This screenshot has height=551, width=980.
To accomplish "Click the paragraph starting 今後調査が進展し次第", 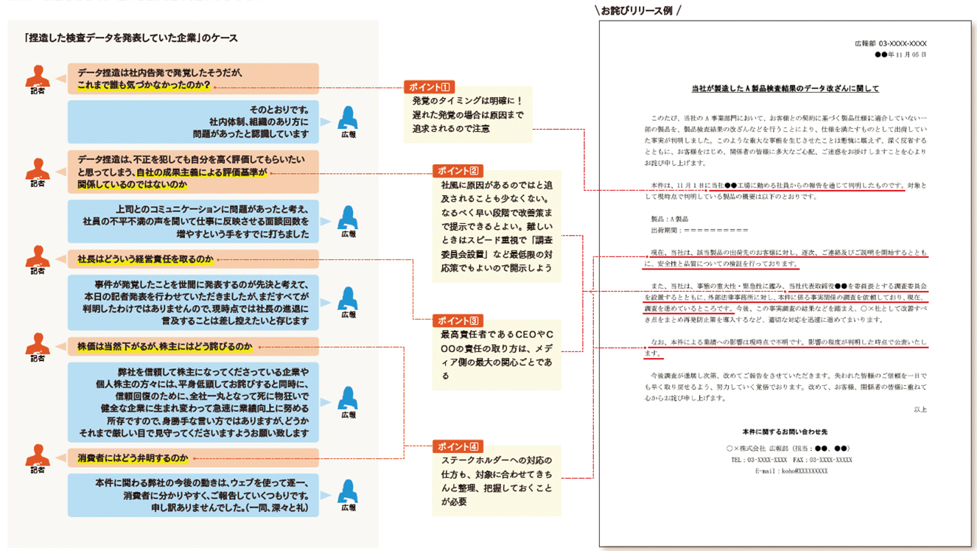I will (x=785, y=387).
